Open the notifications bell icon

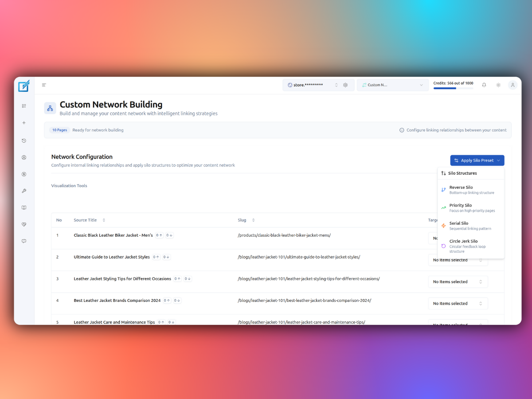click(484, 85)
